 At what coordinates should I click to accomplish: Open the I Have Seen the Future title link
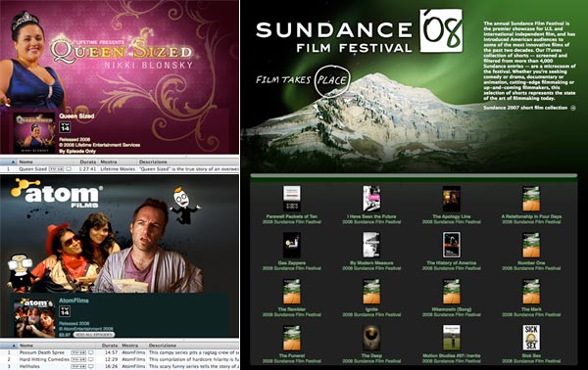click(371, 216)
